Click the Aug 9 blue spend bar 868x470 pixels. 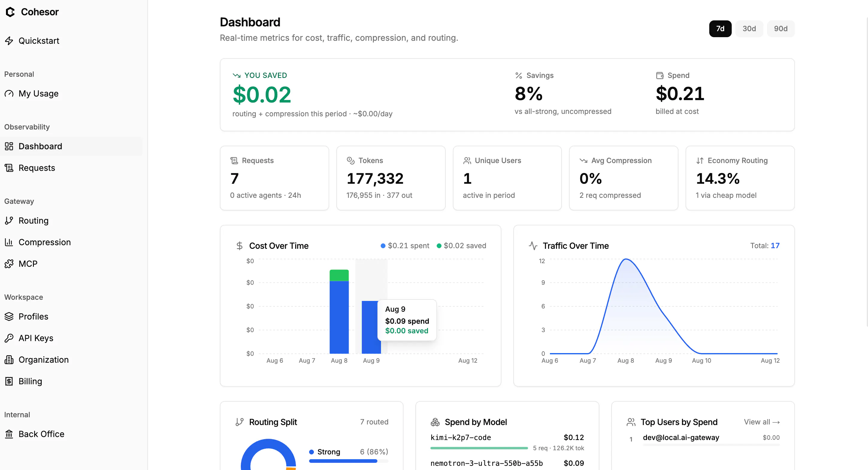tap(371, 327)
